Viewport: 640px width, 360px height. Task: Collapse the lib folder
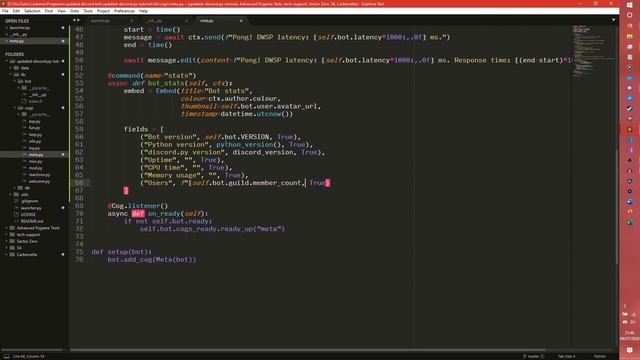tap(11, 75)
